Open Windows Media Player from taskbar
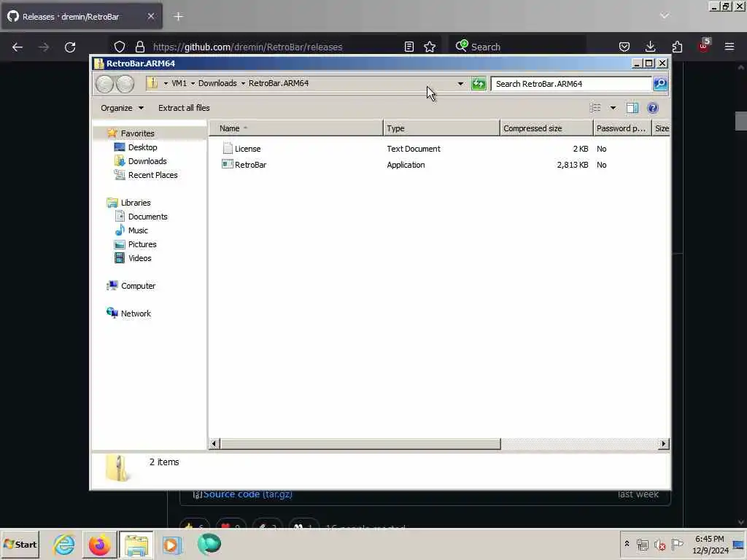747x560 pixels. coord(172,544)
